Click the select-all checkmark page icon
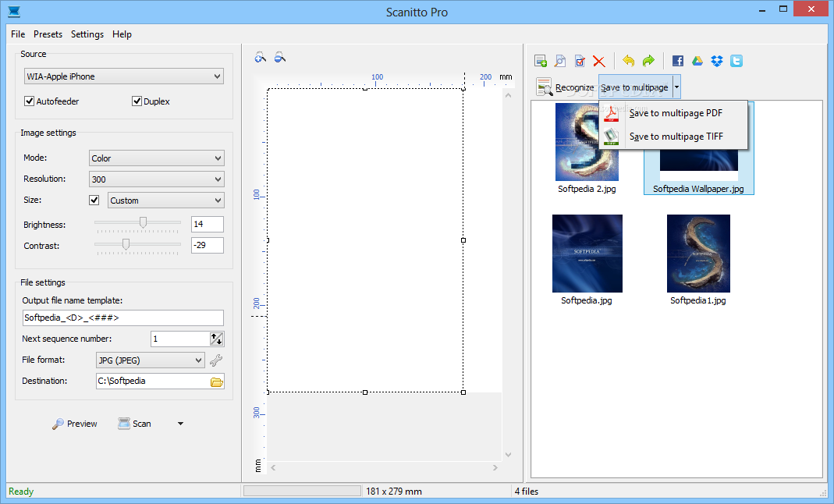 (x=580, y=61)
